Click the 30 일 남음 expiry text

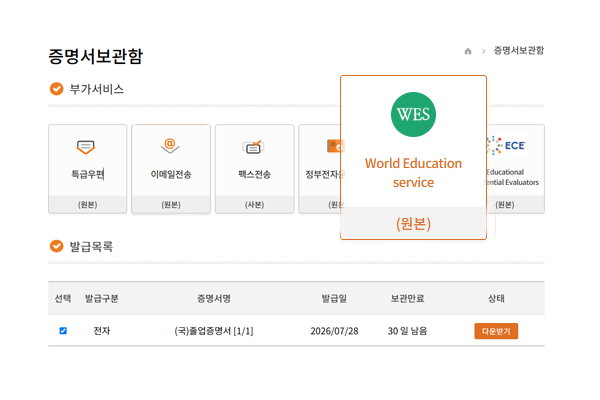407,331
